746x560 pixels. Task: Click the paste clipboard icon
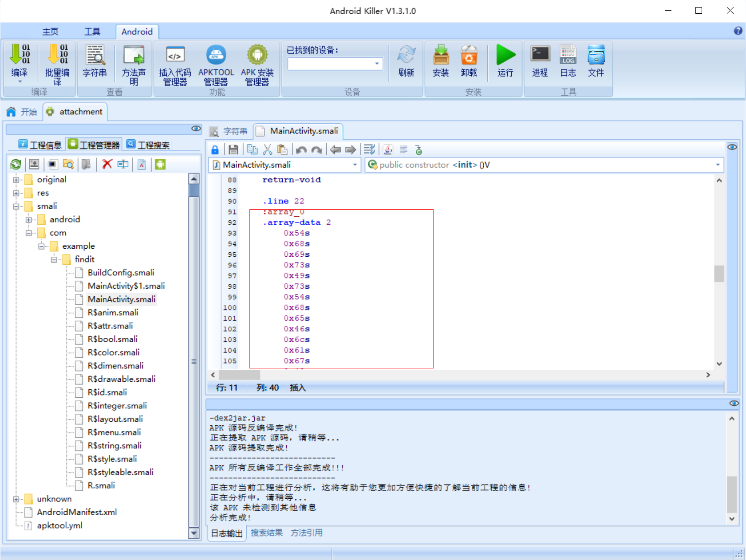pyautogui.click(x=282, y=150)
